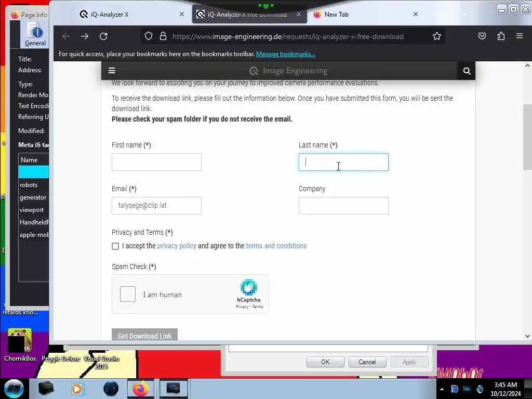This screenshot has width=532, height=399.
Task: Click the hCaptcha logo
Action: click(x=249, y=287)
